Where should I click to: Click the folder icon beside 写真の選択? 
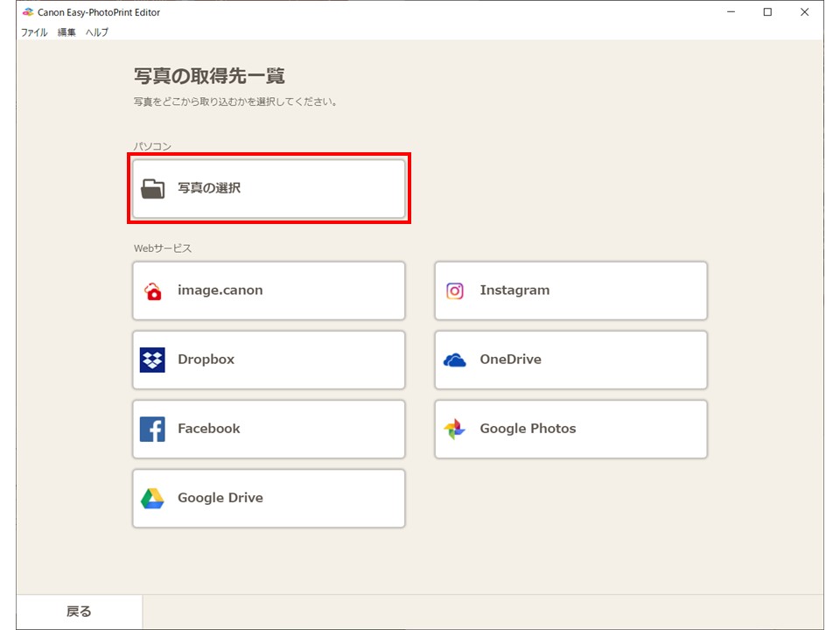pos(152,189)
